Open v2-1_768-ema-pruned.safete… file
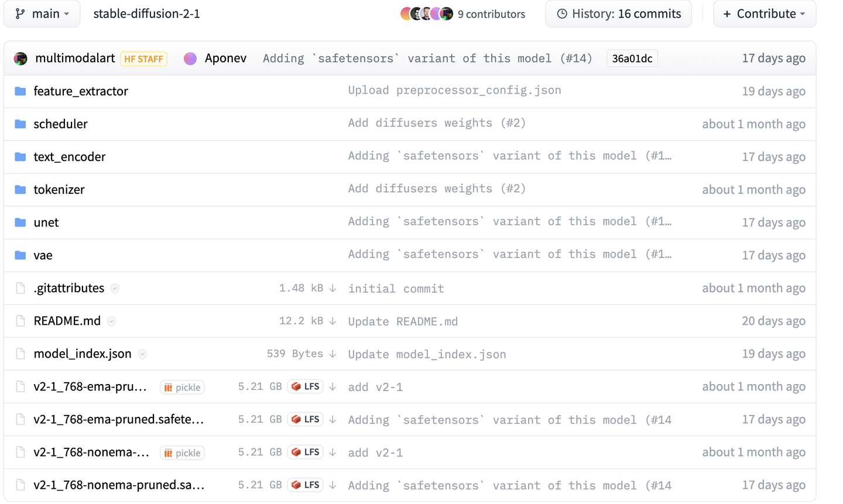Viewport: 843px width, 504px height. [119, 419]
